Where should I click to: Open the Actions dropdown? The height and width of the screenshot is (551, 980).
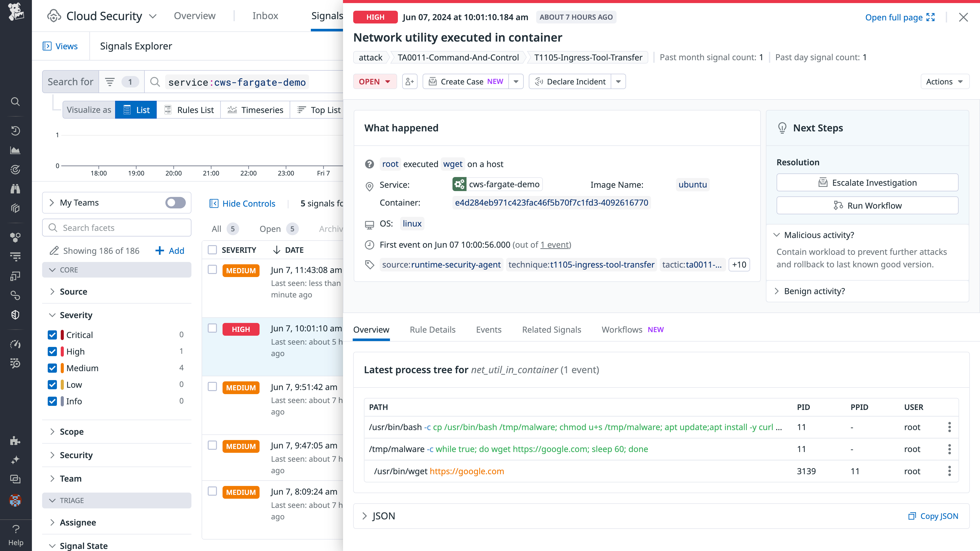click(x=945, y=81)
